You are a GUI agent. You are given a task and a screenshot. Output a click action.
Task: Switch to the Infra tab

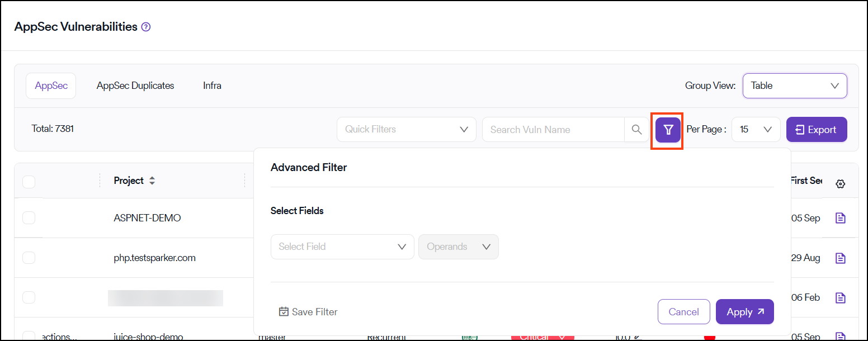click(x=212, y=86)
